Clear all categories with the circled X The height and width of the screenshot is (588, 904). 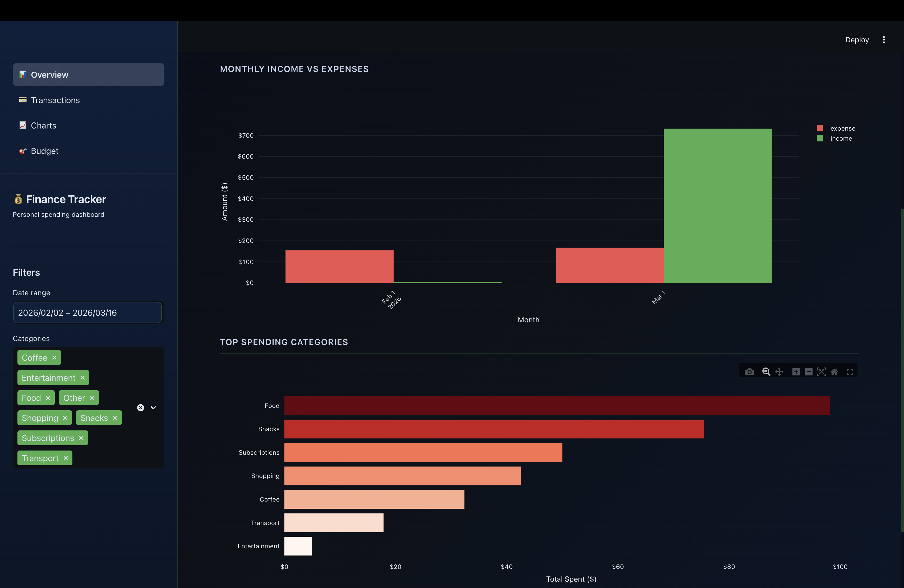(141, 407)
